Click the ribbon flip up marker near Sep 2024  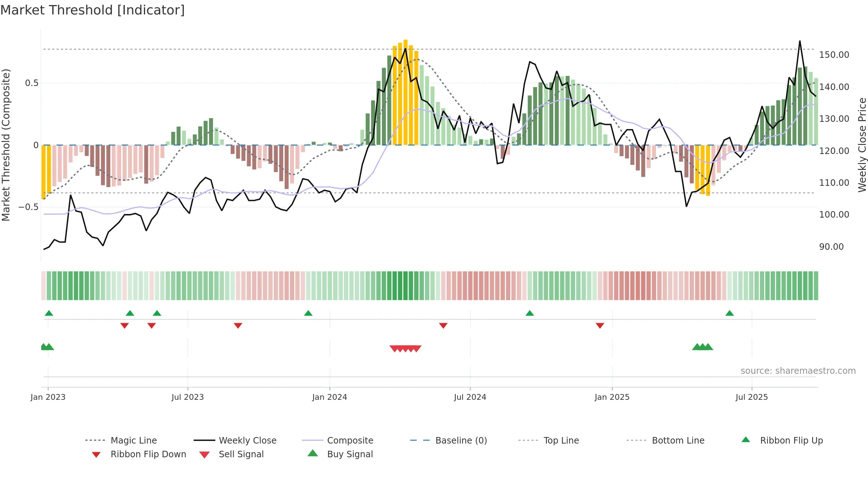tap(530, 313)
